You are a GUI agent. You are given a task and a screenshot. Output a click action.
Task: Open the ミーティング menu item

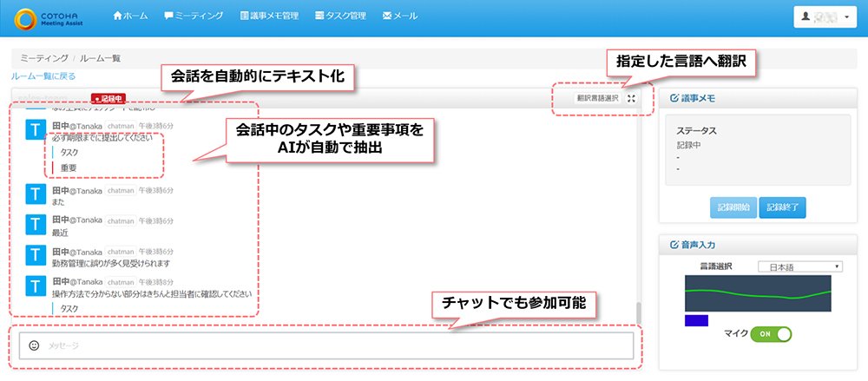194,16
